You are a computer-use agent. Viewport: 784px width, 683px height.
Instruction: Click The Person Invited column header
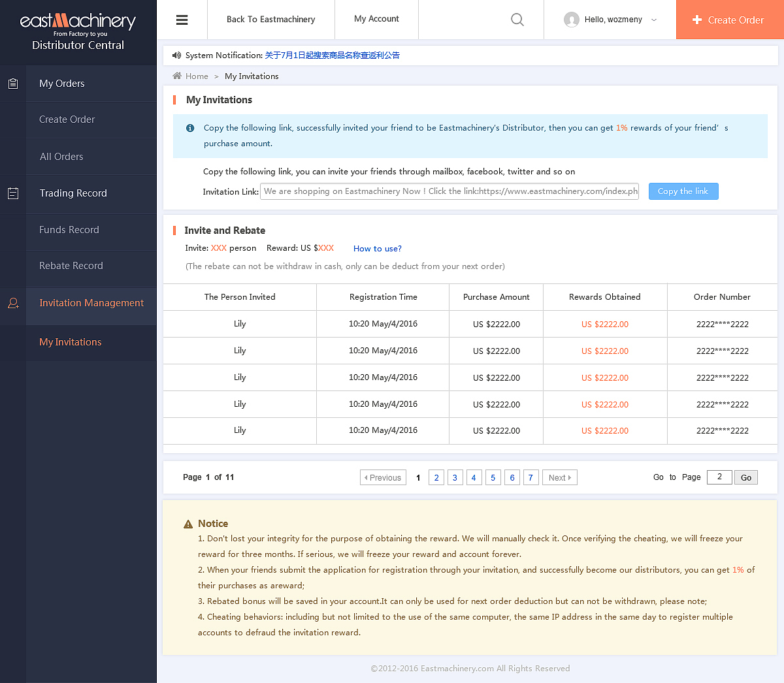pyautogui.click(x=240, y=297)
